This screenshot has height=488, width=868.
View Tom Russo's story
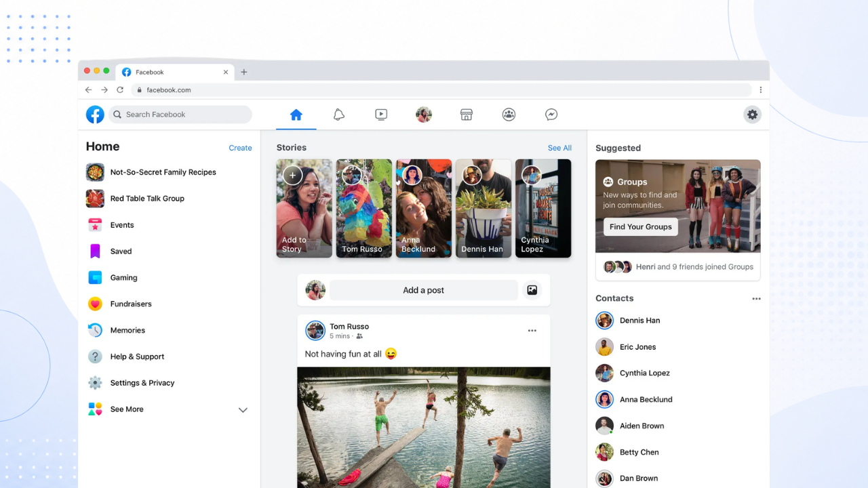(x=364, y=208)
